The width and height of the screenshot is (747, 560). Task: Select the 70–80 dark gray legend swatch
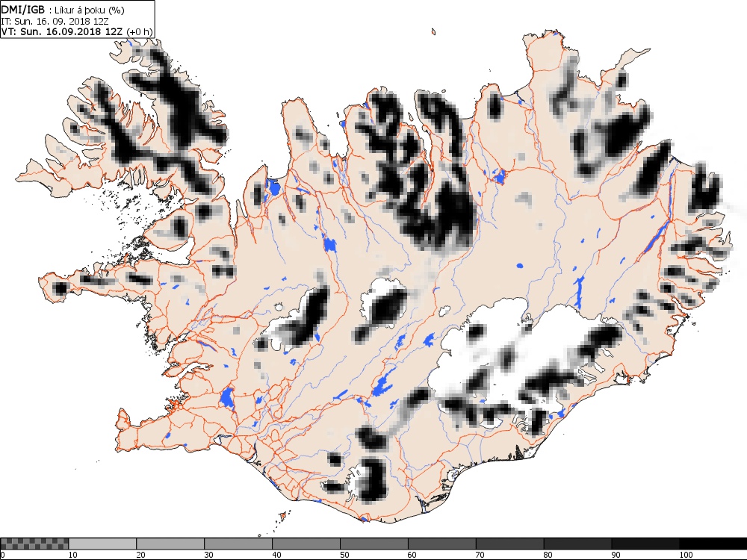(x=509, y=544)
